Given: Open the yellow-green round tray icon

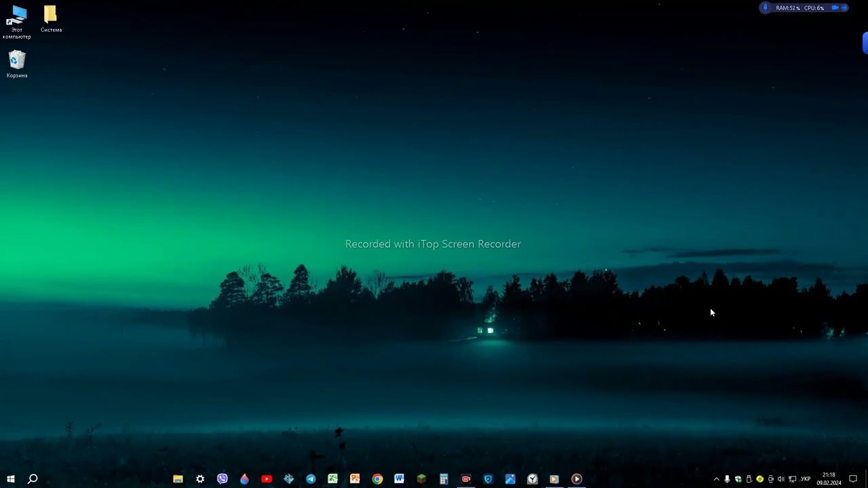Looking at the screenshot, I should pos(759,479).
